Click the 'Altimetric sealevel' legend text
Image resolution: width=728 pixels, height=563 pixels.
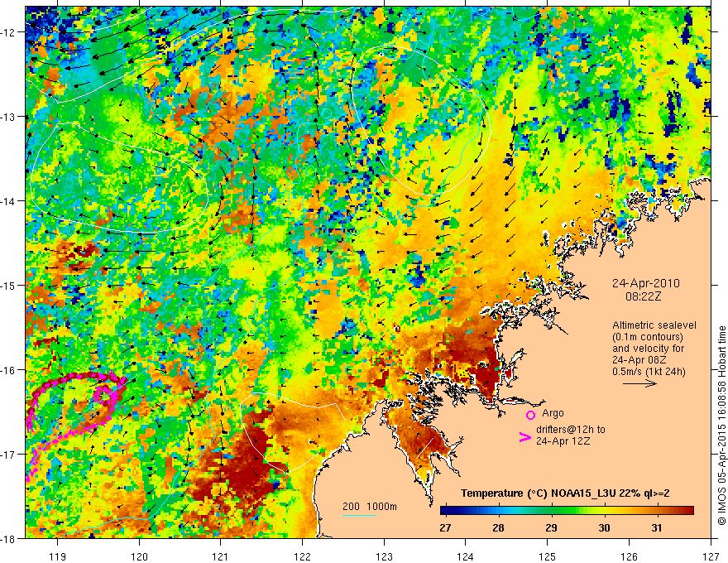pyautogui.click(x=654, y=325)
